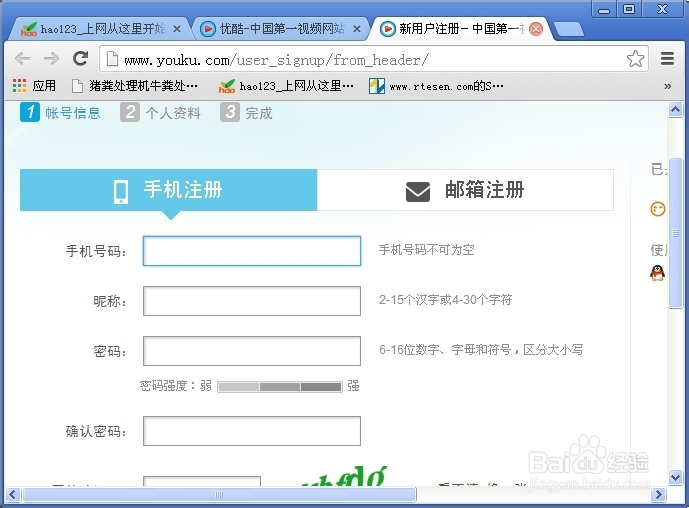Open hao123_上网从这里 bookmark
This screenshot has width=689, height=508.
click(x=286, y=86)
